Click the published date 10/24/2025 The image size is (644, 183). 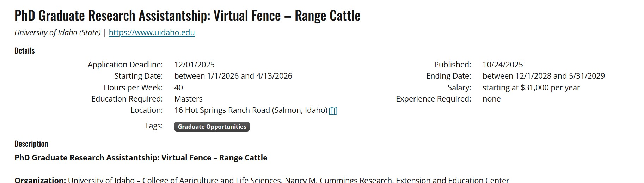tap(503, 65)
